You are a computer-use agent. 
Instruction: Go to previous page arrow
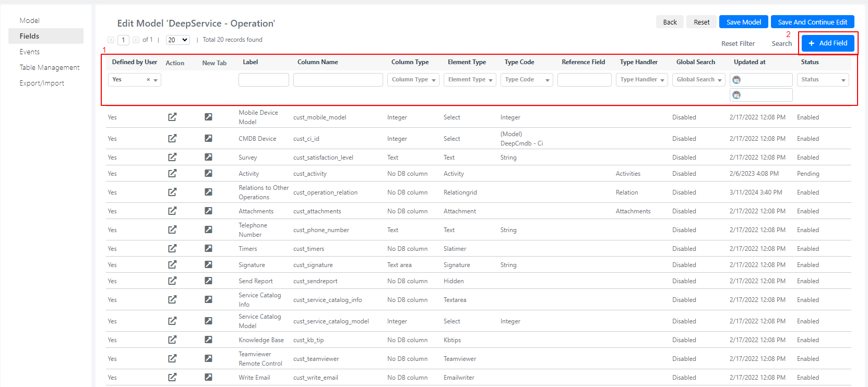(x=111, y=40)
